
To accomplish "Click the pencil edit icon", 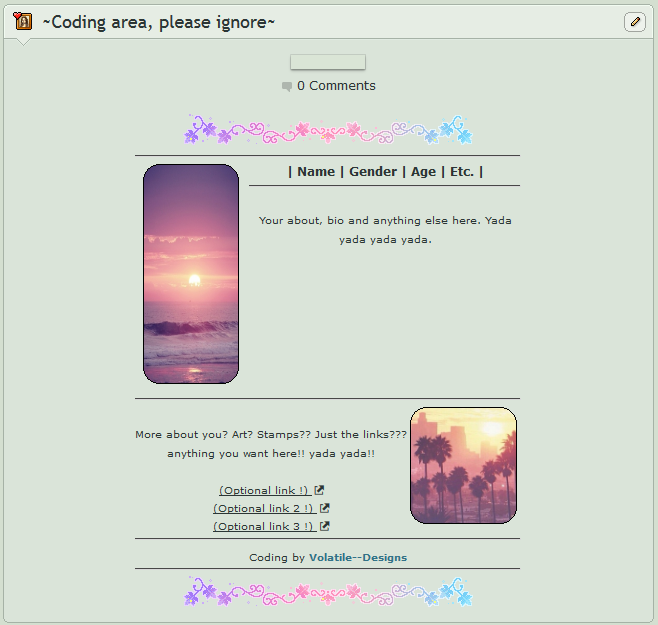I will click(634, 22).
